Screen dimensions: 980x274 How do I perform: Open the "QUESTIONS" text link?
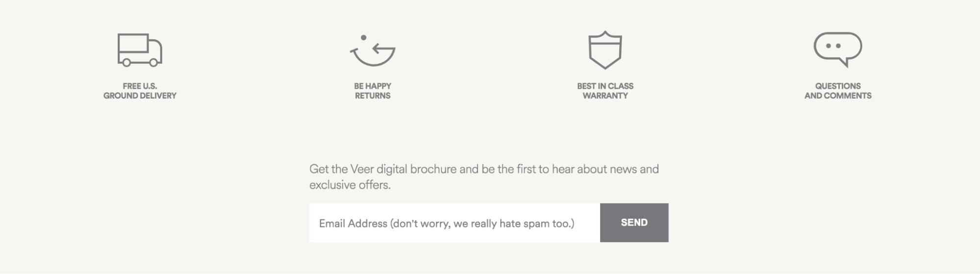[838, 86]
